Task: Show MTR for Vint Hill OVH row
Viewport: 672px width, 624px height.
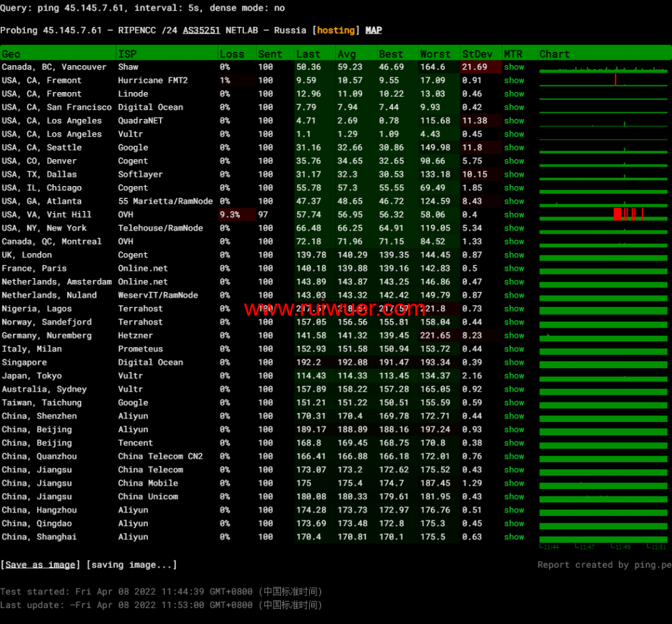Action: pos(514,215)
